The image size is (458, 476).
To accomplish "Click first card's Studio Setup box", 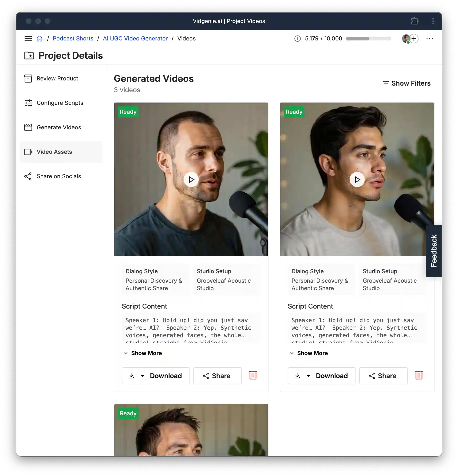I will click(227, 280).
